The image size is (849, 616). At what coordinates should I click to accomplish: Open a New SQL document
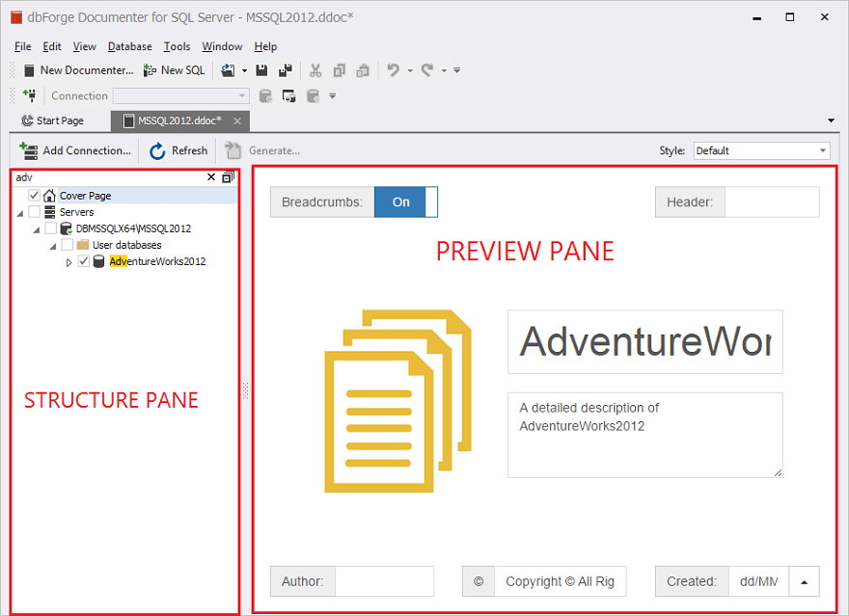[174, 70]
